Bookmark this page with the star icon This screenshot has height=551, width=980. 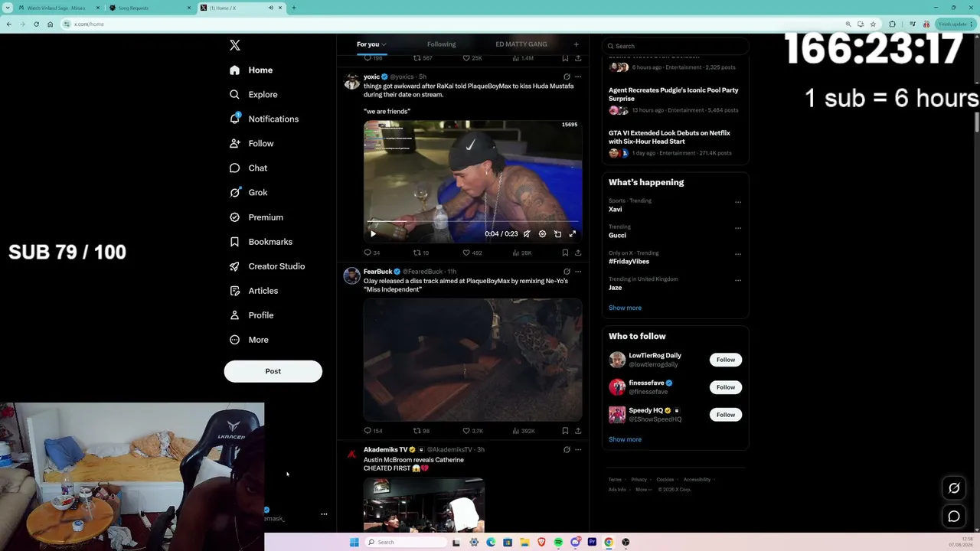(x=873, y=24)
